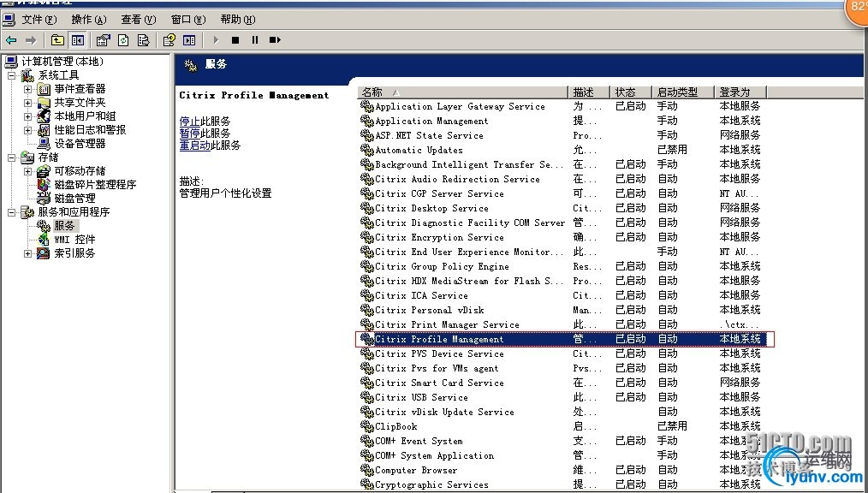The width and height of the screenshot is (868, 493).
Task: Open the 窗口(W) menu
Action: tap(188, 20)
